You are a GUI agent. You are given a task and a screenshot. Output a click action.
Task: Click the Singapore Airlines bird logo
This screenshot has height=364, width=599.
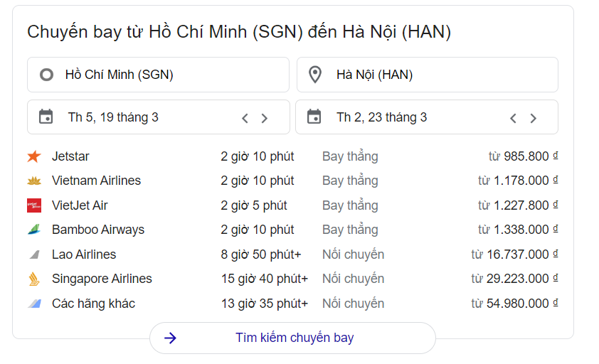pos(34,279)
